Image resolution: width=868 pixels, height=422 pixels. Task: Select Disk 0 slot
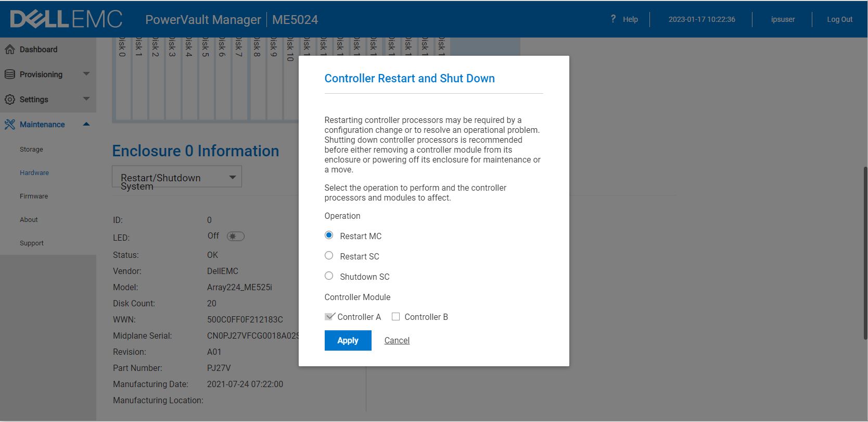click(x=123, y=78)
